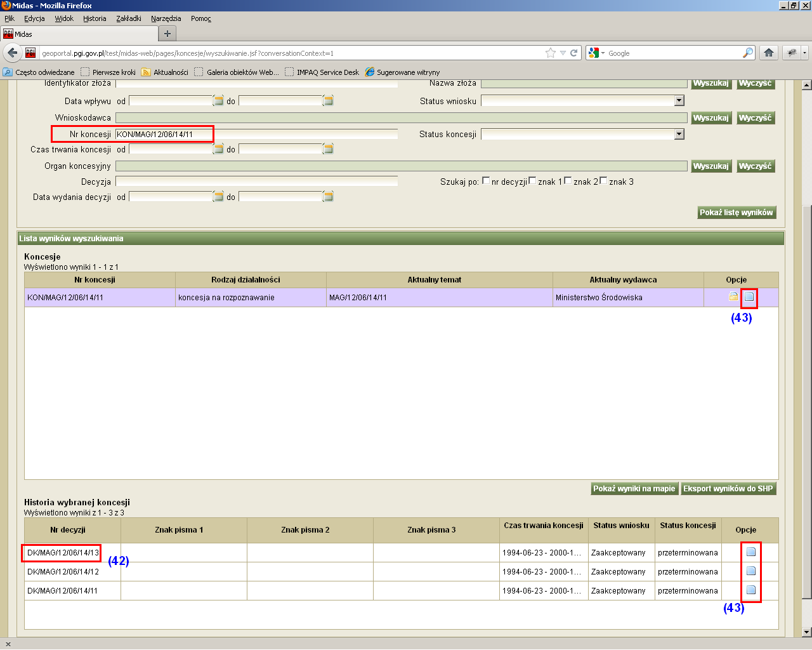Click into the Nr koncesji input field
The width and height of the screenshot is (812, 650).
coord(256,134)
